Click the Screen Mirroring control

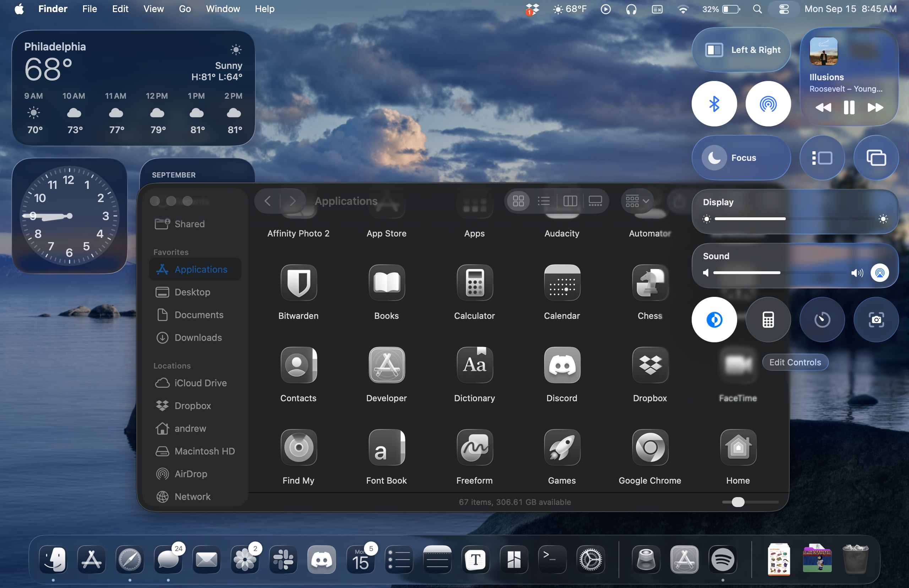(x=876, y=158)
